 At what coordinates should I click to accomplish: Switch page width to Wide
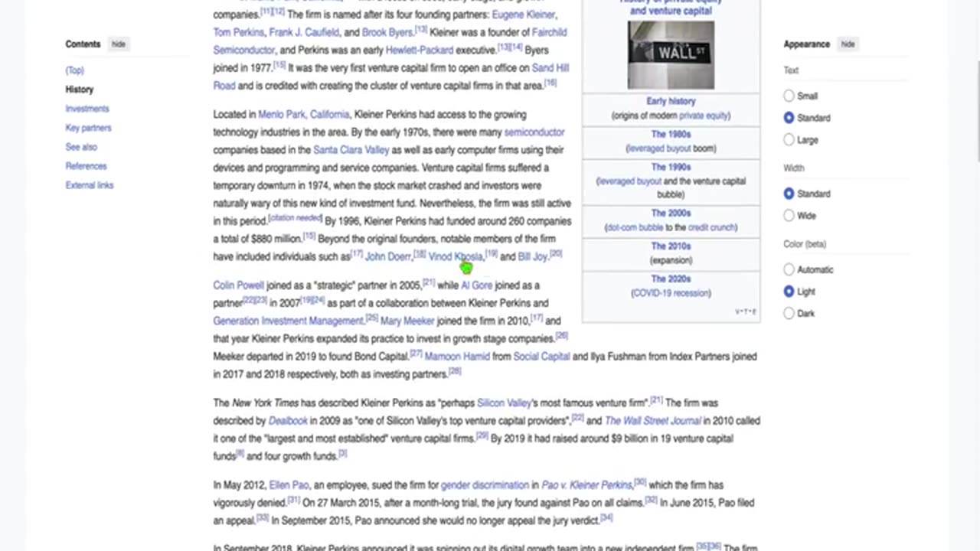point(789,216)
